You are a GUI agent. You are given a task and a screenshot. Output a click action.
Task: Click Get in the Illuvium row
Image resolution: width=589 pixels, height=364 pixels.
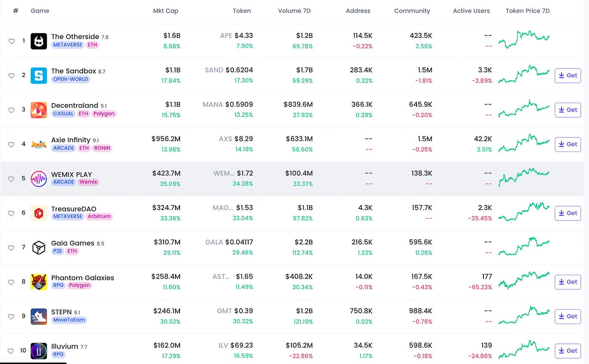pos(568,351)
